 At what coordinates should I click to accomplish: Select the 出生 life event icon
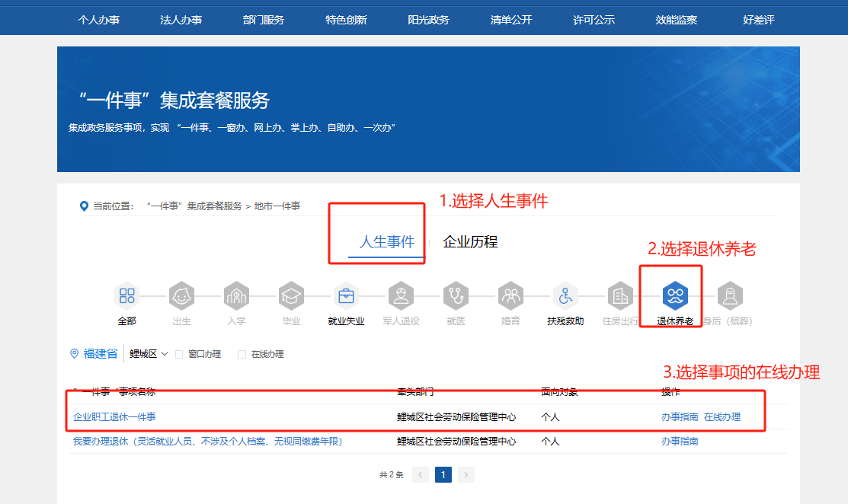[181, 295]
